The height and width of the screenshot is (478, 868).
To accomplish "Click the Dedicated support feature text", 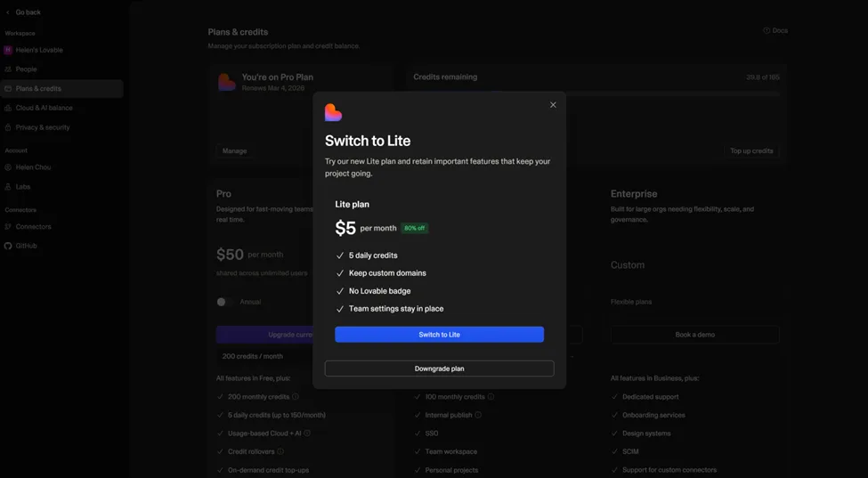I will click(651, 397).
